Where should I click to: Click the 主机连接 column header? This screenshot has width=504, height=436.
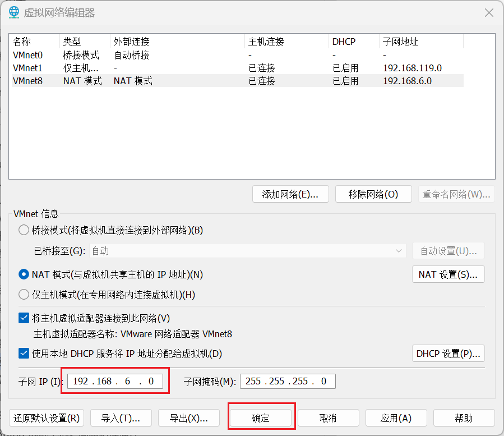[286, 42]
